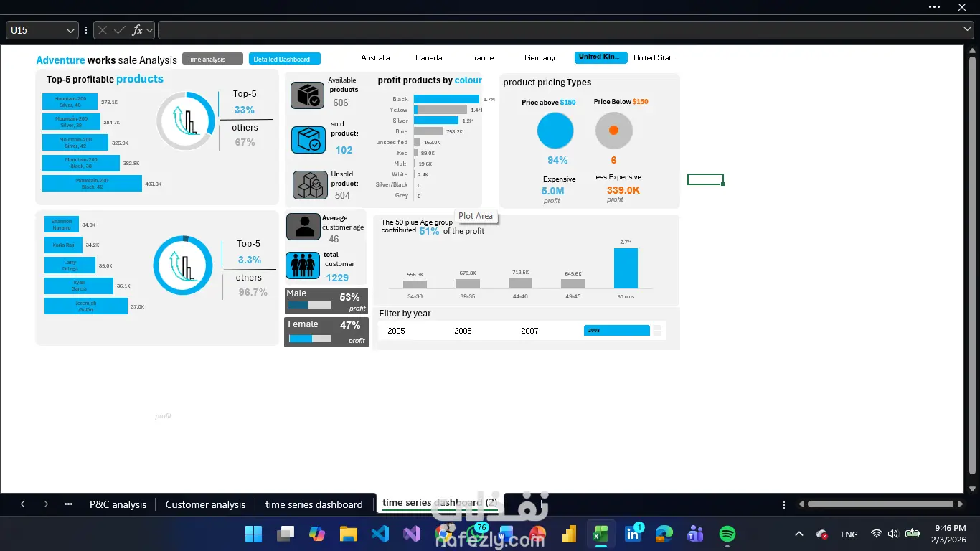Open Insert Function via the fx icon
Screen dimensions: 980x551
(138, 30)
